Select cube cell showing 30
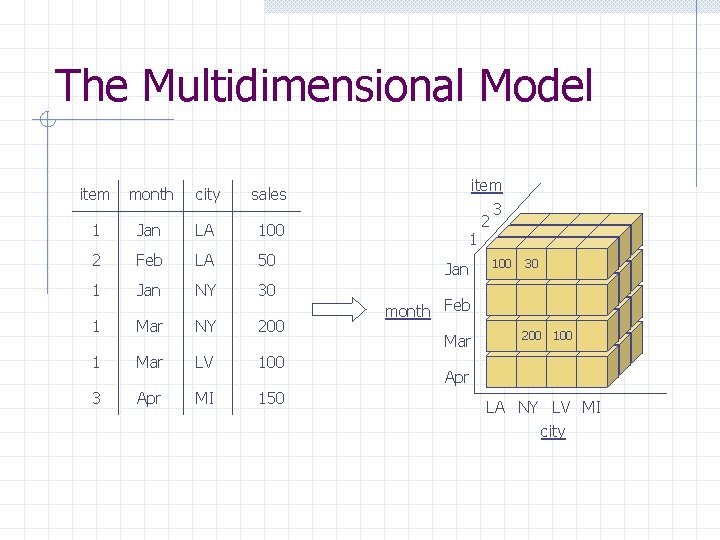The height and width of the screenshot is (540, 720). pyautogui.click(x=531, y=264)
